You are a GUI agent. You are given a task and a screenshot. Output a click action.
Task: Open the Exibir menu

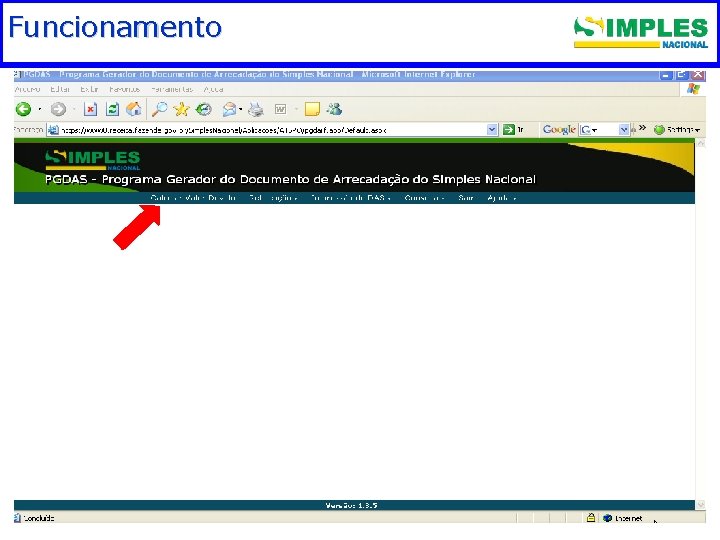point(90,89)
